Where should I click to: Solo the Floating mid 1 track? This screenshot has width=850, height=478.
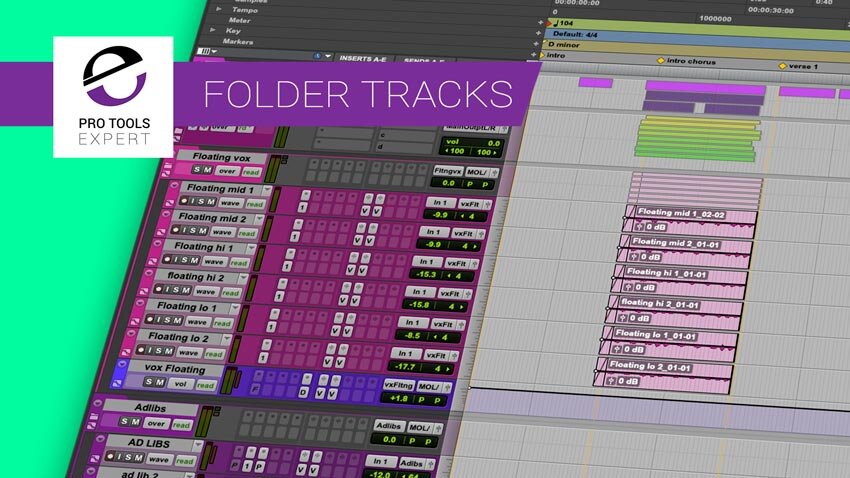coord(201,202)
